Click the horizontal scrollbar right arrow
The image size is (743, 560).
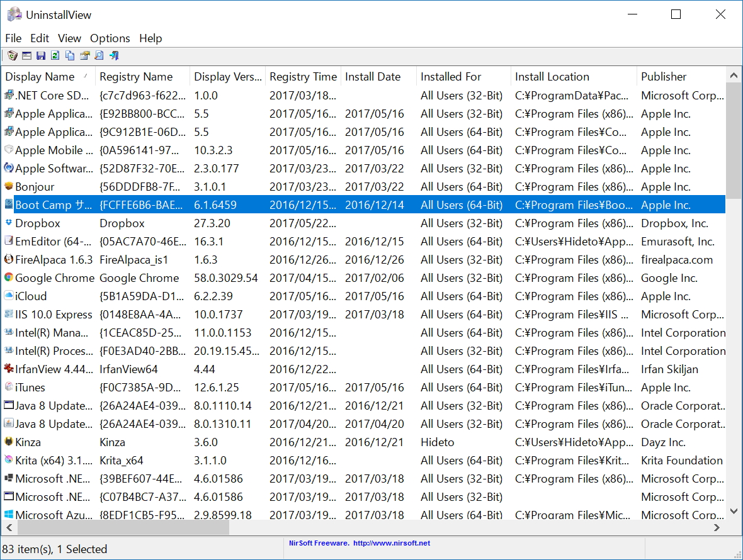(716, 527)
